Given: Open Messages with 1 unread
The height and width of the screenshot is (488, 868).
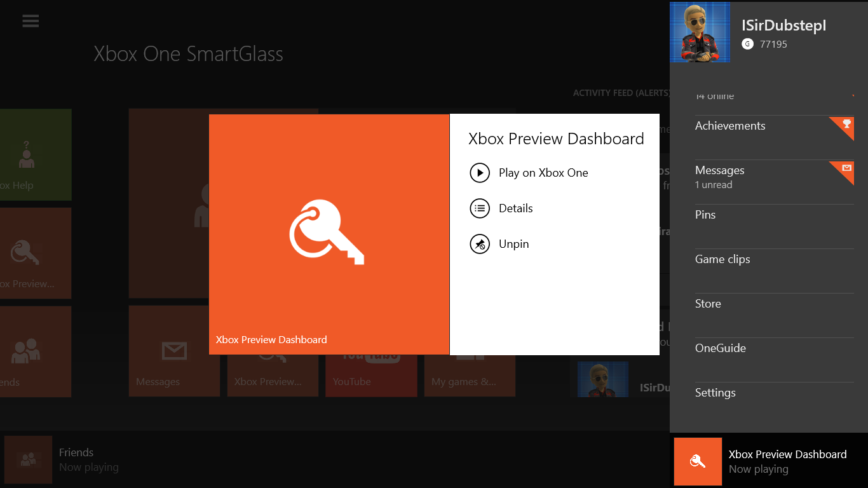Looking at the screenshot, I should [x=775, y=182].
